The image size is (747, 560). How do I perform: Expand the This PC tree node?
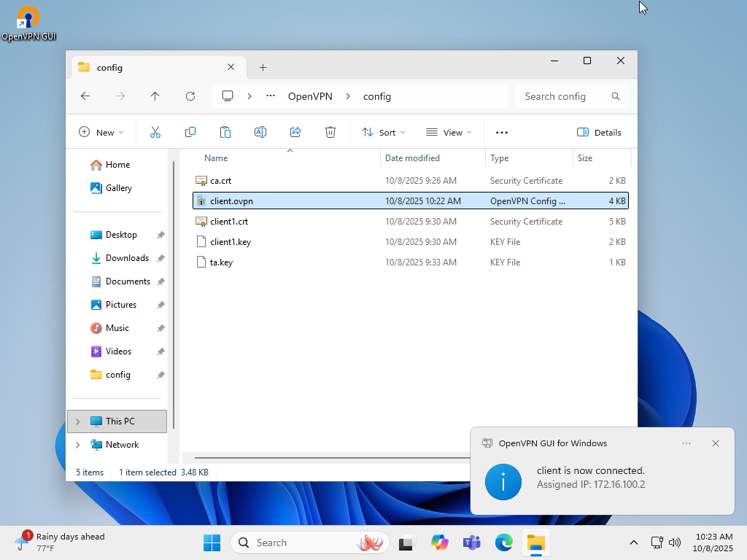78,421
